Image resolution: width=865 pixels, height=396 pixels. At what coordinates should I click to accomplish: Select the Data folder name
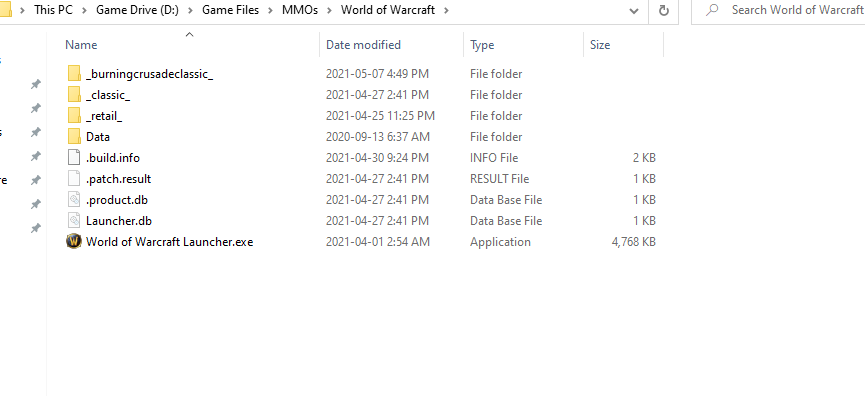(98, 137)
